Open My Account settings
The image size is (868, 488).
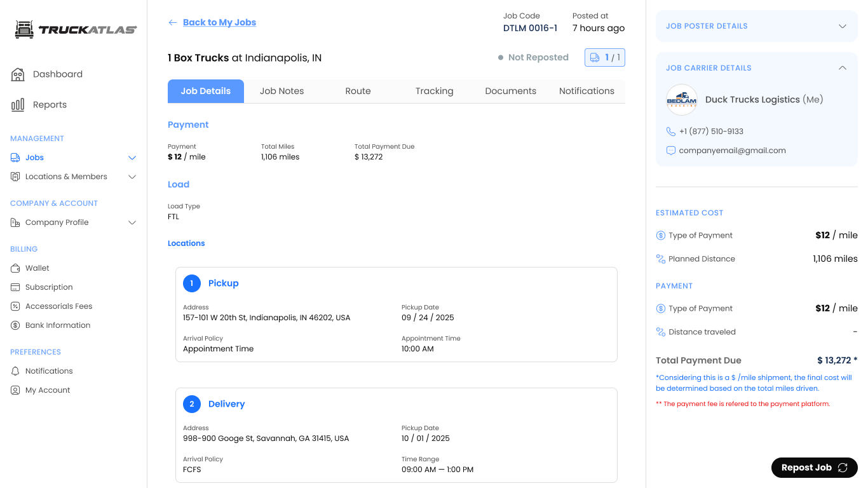pyautogui.click(x=48, y=390)
